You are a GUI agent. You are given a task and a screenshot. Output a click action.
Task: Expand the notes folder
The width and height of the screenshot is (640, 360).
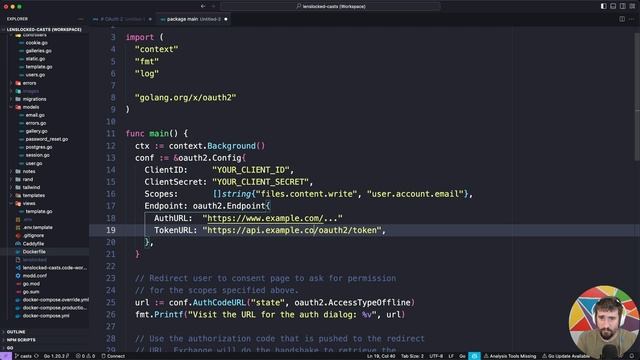(29, 171)
